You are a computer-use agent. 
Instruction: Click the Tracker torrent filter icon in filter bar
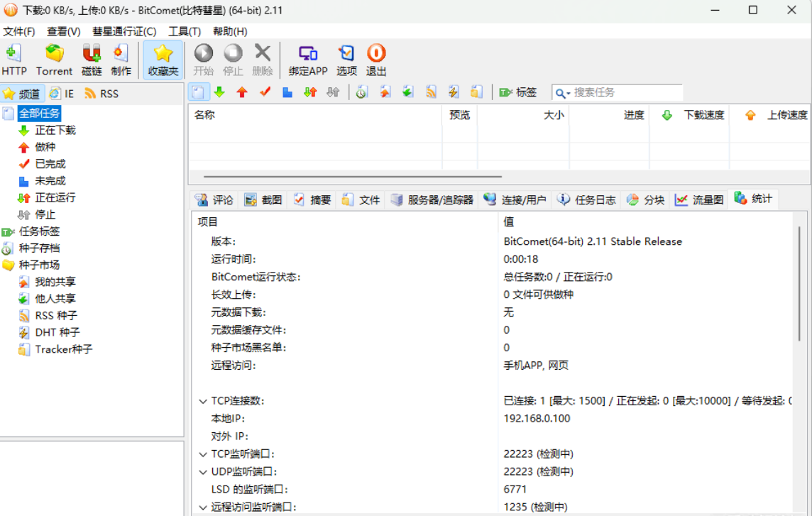point(476,92)
